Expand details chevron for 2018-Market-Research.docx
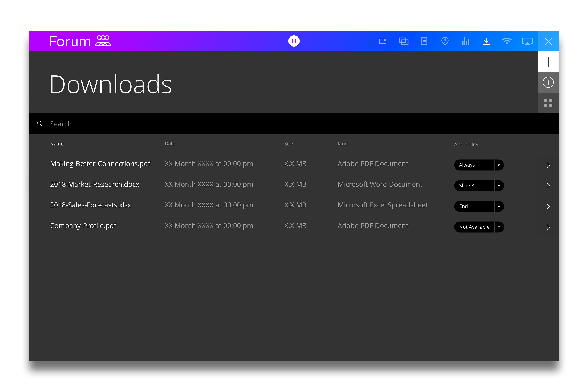Viewport: 588px width, 392px height. (x=548, y=186)
